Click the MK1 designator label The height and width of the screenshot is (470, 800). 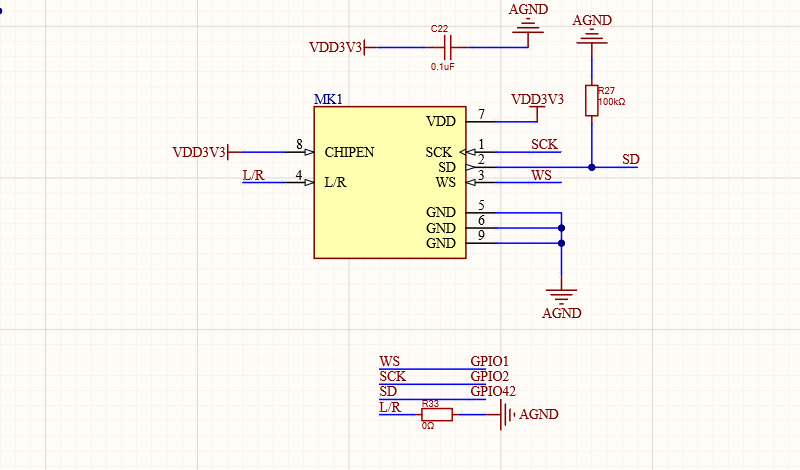tap(328, 100)
